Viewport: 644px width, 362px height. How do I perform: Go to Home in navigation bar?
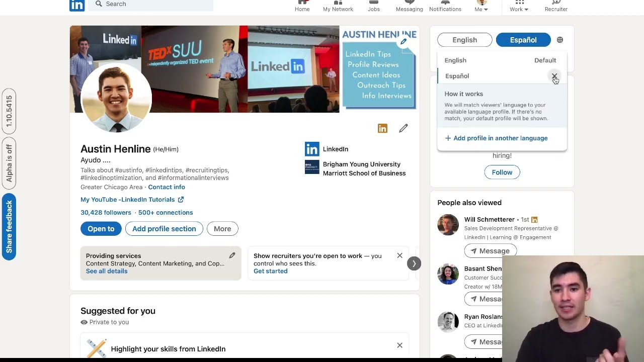coord(302,6)
